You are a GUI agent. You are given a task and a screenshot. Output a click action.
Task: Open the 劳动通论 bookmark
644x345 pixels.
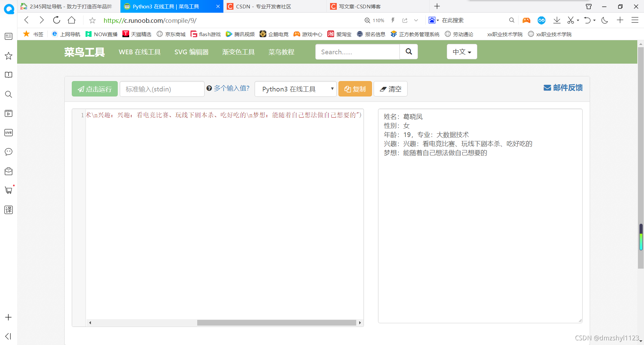(x=459, y=34)
